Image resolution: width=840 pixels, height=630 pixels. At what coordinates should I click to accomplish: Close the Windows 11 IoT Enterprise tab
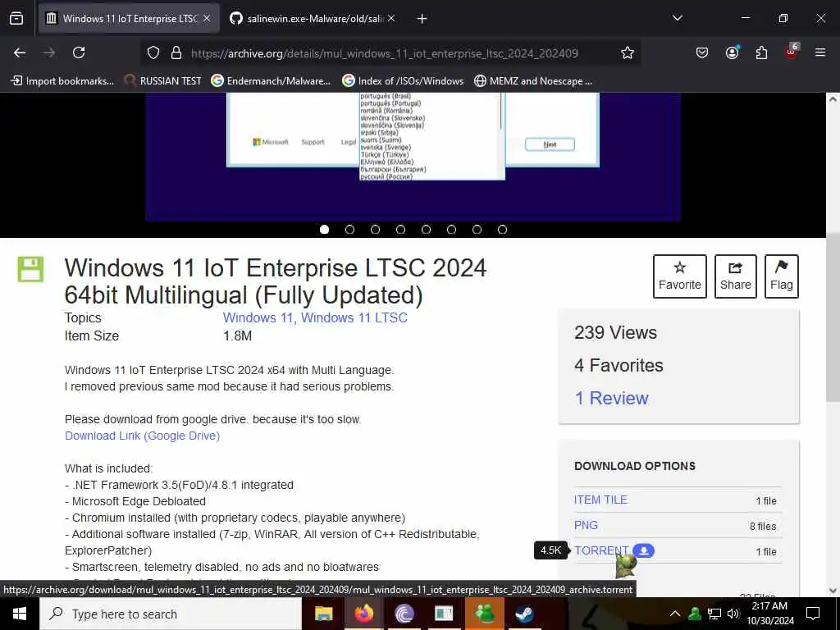[x=207, y=18]
